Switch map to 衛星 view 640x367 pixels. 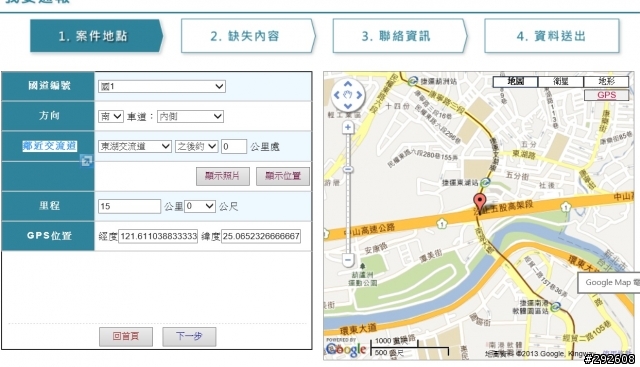click(x=561, y=82)
